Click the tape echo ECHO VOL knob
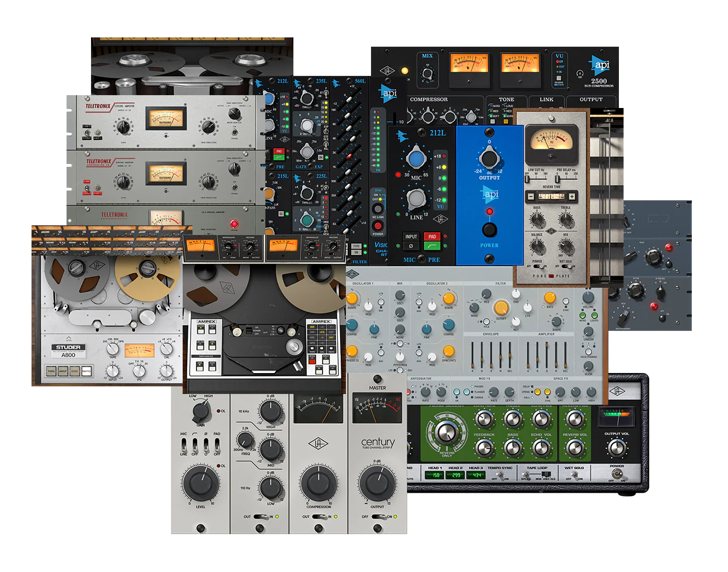 [x=541, y=448]
